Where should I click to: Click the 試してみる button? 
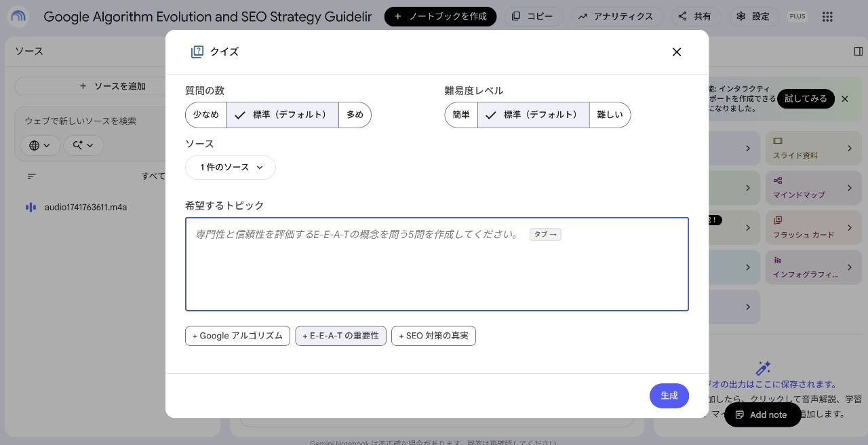(x=806, y=99)
